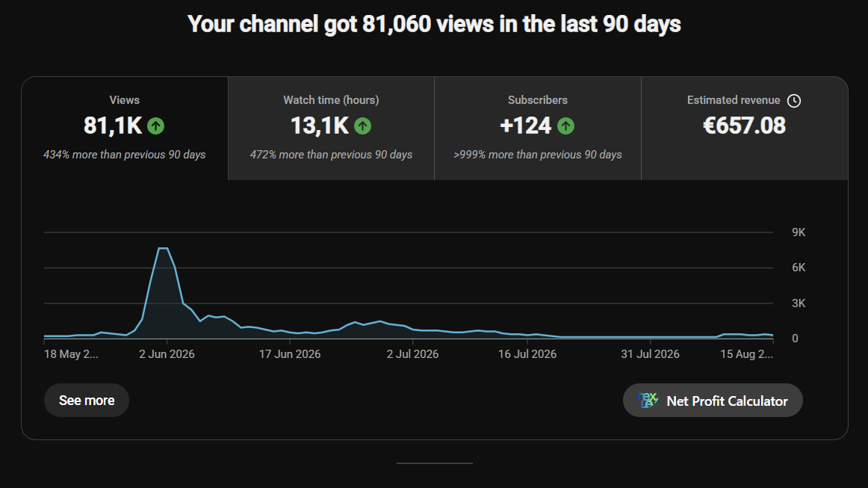Click the horizontal divider line at the bottom

(x=435, y=463)
